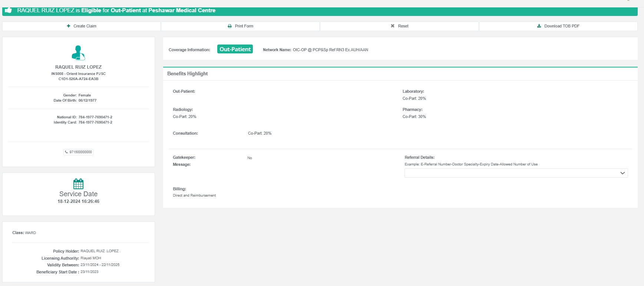Select the Out-Patient coverage badge
644x286 pixels.
(235, 49)
